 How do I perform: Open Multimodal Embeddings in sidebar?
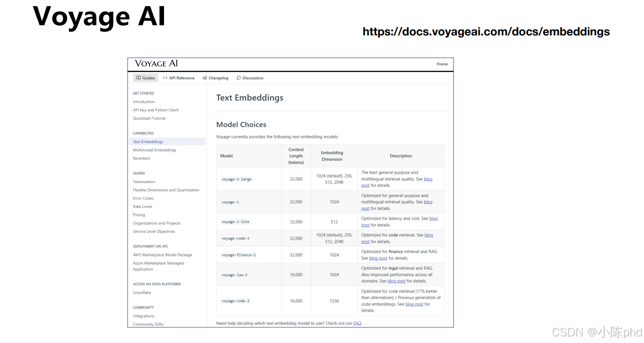click(154, 150)
